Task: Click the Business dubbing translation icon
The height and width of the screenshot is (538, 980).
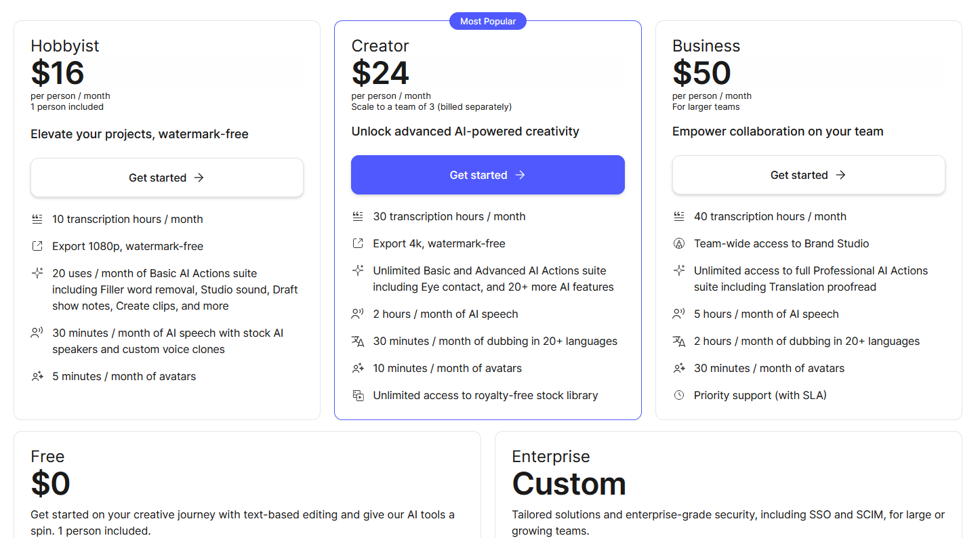Action: pos(679,341)
